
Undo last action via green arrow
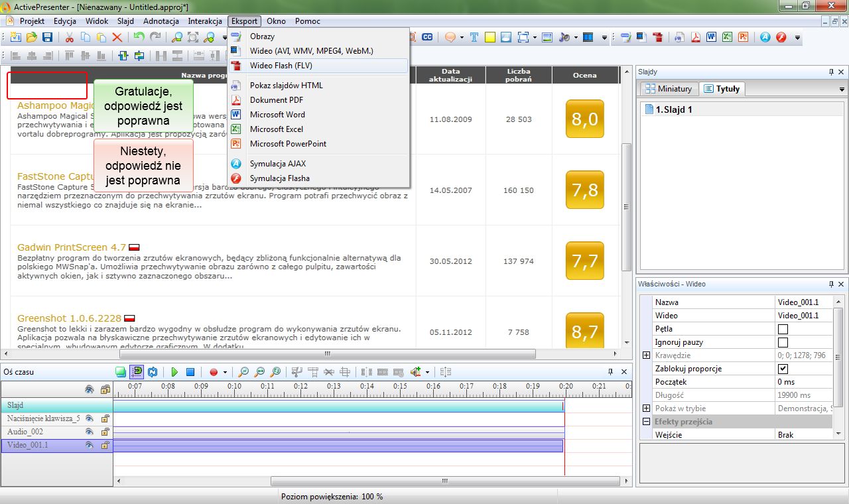click(x=139, y=38)
